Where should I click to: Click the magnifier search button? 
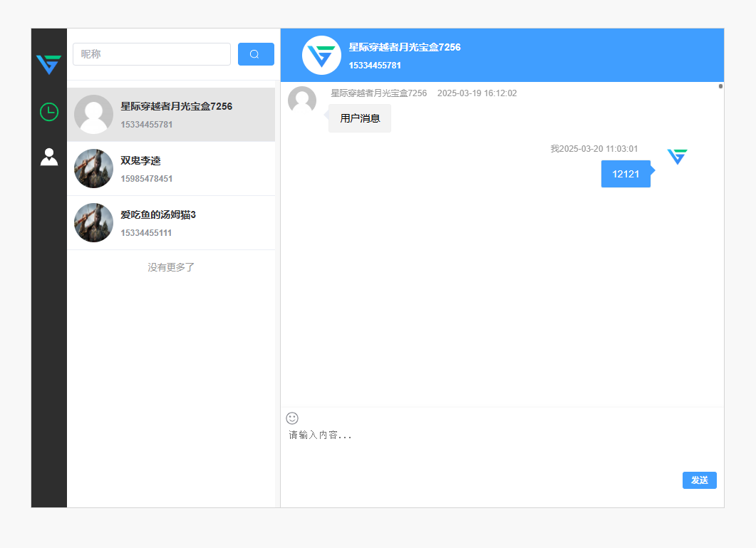pyautogui.click(x=256, y=54)
